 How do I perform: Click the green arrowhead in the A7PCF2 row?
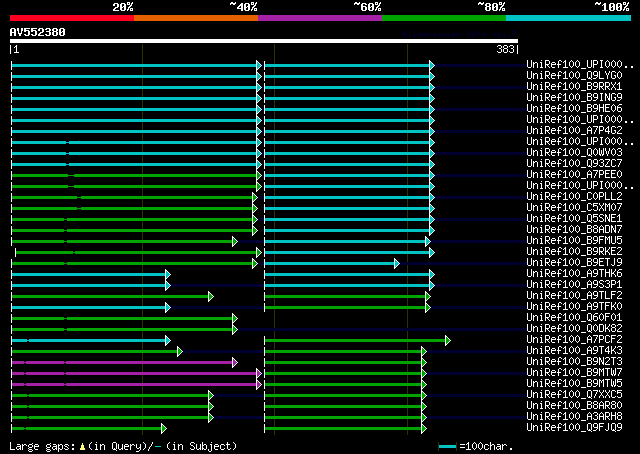tap(448, 340)
